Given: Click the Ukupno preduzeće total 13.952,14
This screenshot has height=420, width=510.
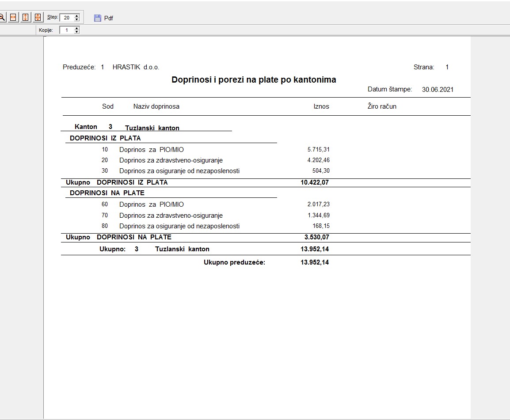Looking at the screenshot, I should (x=314, y=262).
